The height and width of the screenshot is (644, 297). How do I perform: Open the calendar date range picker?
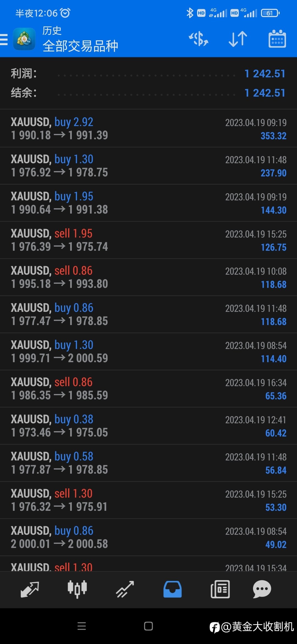(277, 39)
